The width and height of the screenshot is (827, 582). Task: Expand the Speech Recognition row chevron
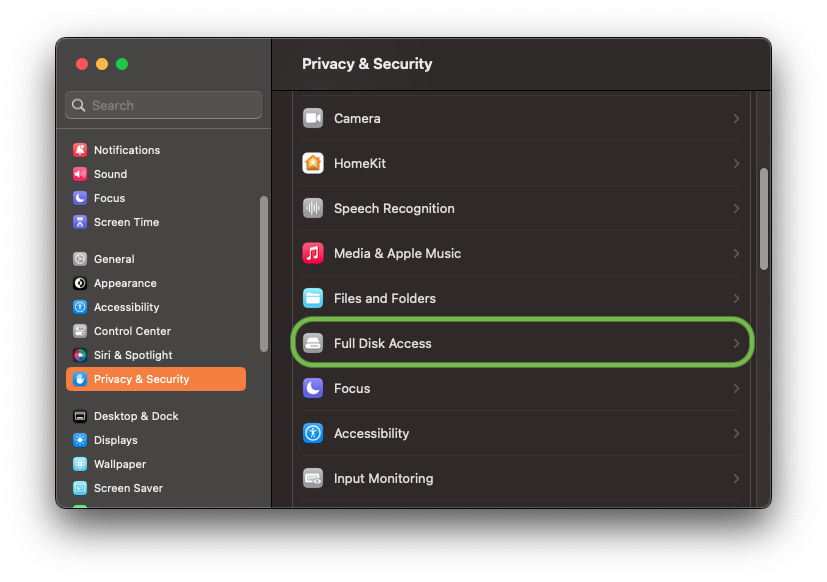point(736,208)
